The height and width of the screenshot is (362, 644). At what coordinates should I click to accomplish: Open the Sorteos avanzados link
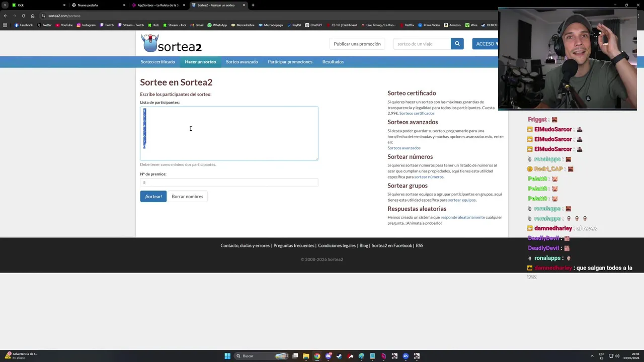(404, 148)
